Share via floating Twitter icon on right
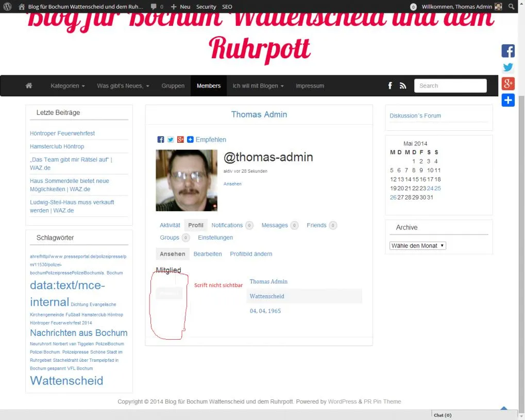Image resolution: width=525 pixels, height=420 pixels. click(x=507, y=68)
